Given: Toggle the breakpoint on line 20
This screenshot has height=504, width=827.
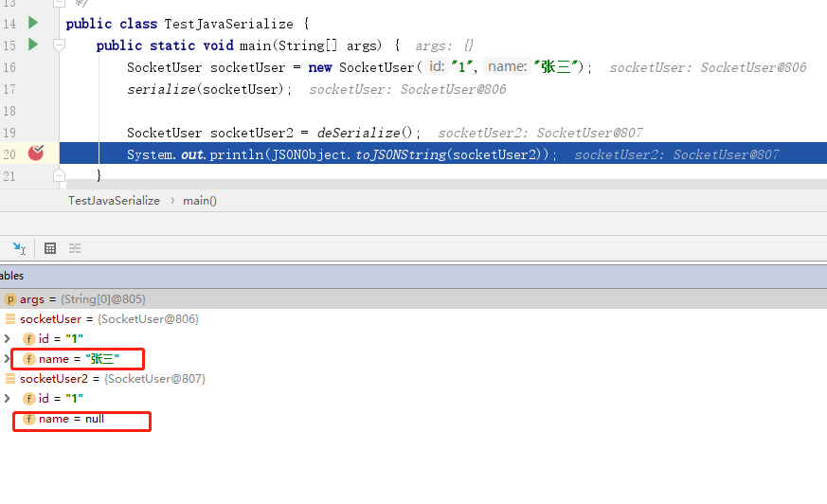Looking at the screenshot, I should coord(36,153).
